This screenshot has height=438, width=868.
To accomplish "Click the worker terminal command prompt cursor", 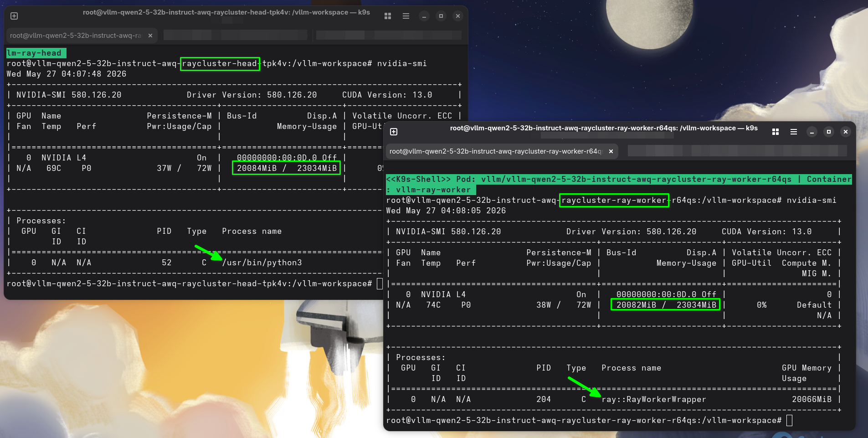I will coord(789,420).
